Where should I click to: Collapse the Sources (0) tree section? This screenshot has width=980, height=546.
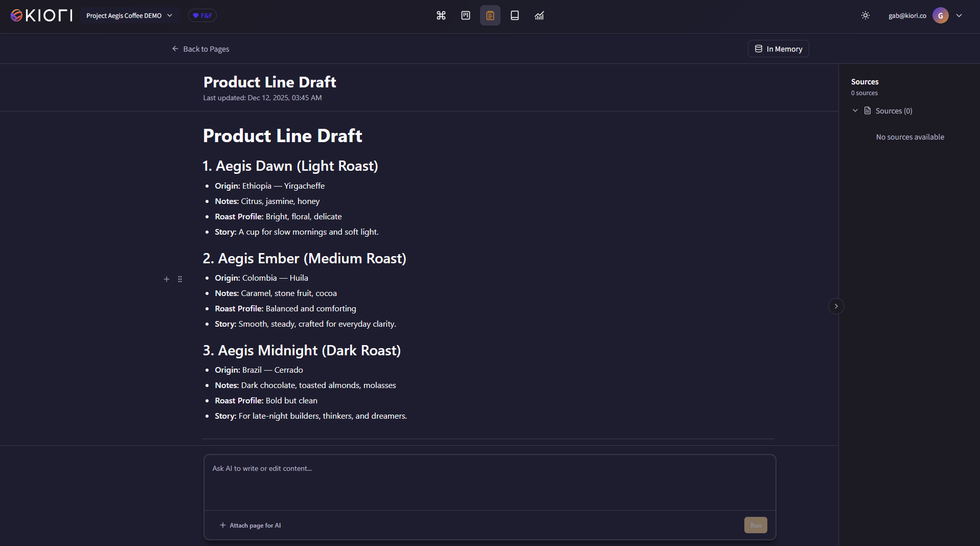click(855, 111)
